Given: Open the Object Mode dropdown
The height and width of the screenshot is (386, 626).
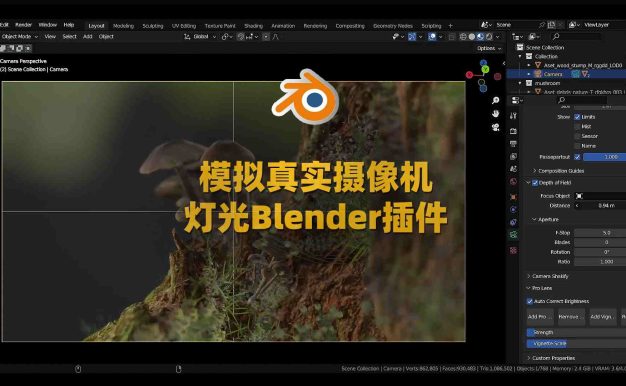Looking at the screenshot, I should point(20,37).
